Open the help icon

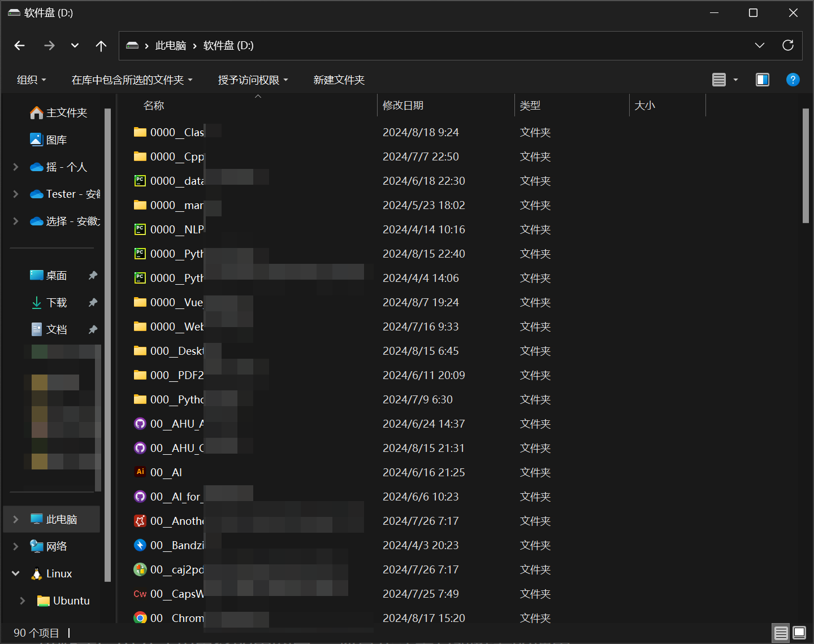[x=793, y=80]
